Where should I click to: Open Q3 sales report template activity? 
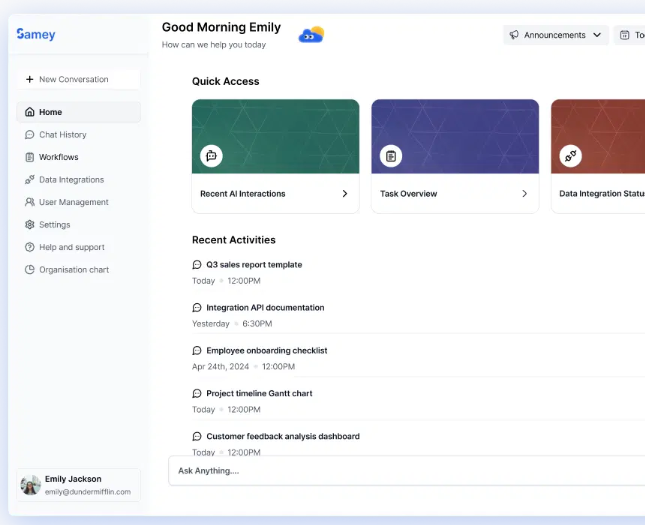click(x=254, y=265)
